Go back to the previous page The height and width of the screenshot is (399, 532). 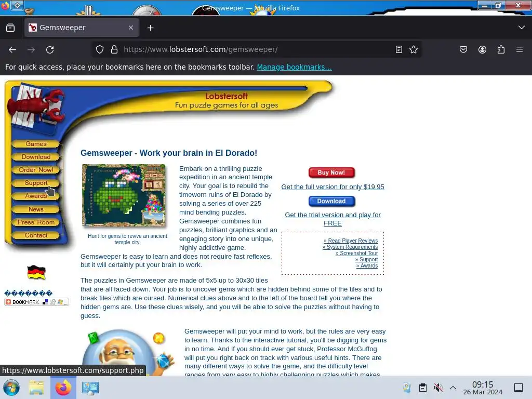point(12,50)
